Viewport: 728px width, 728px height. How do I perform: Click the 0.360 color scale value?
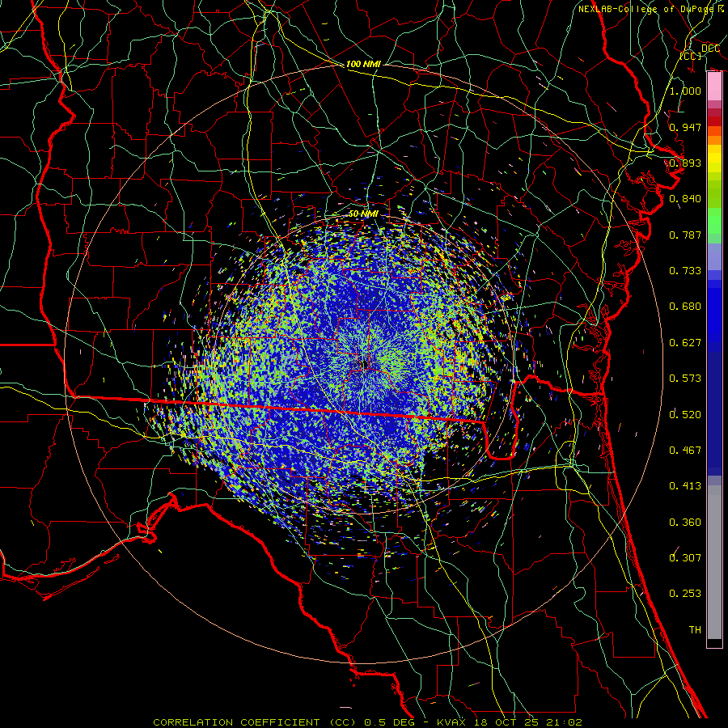coord(685,523)
